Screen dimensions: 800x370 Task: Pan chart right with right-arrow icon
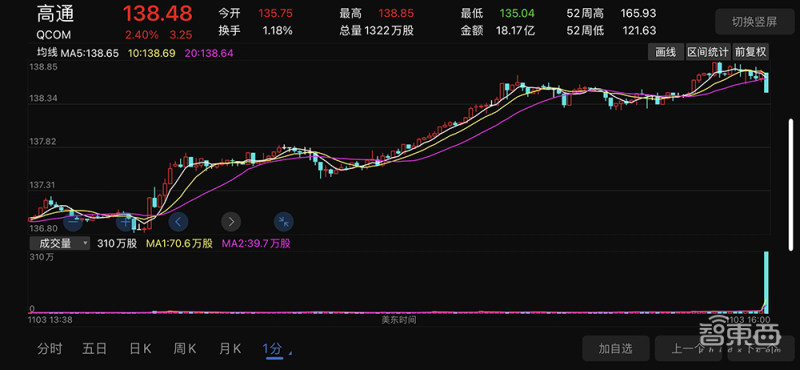[x=231, y=221]
